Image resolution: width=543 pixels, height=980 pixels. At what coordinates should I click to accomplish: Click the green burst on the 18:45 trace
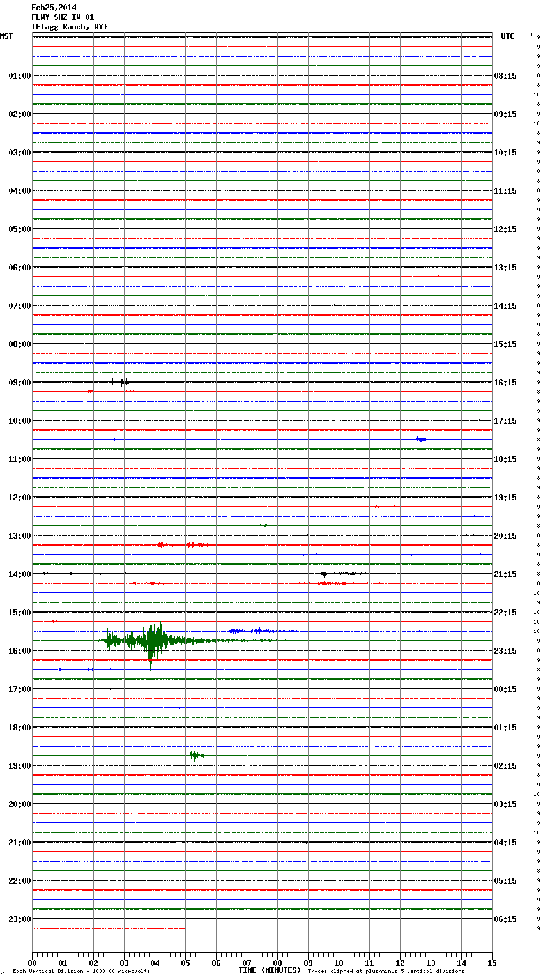[196, 756]
